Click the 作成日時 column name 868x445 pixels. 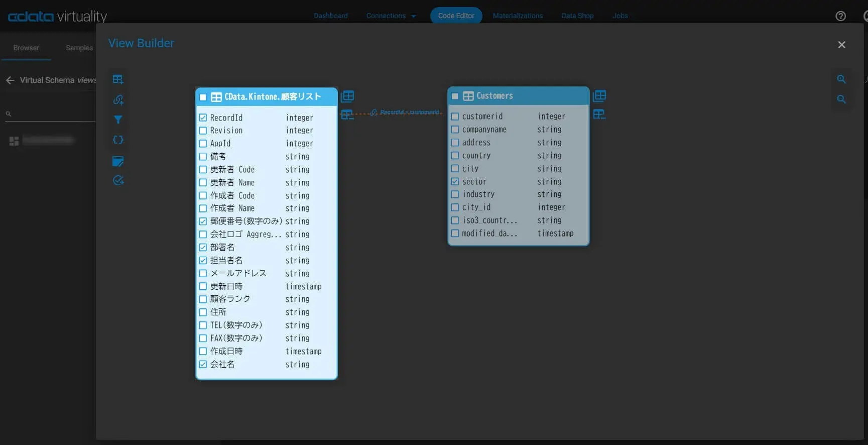[x=226, y=352]
